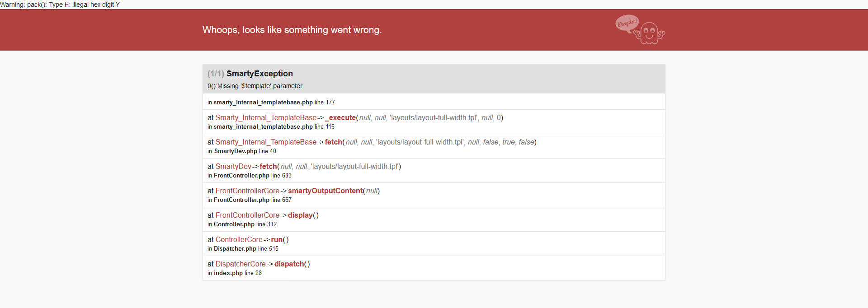Select the pack() warning text at top
Viewport: 868px width, 308px height.
(x=60, y=5)
